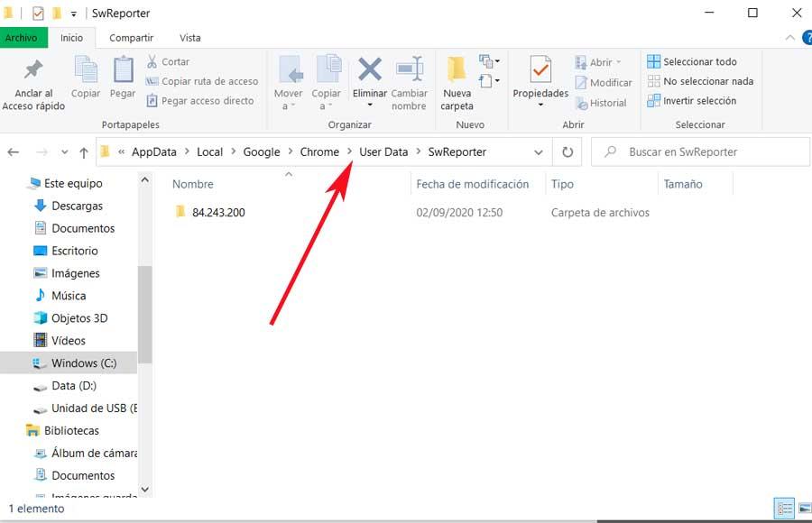Select the Data (D:) drive
The image size is (812, 523).
65,386
